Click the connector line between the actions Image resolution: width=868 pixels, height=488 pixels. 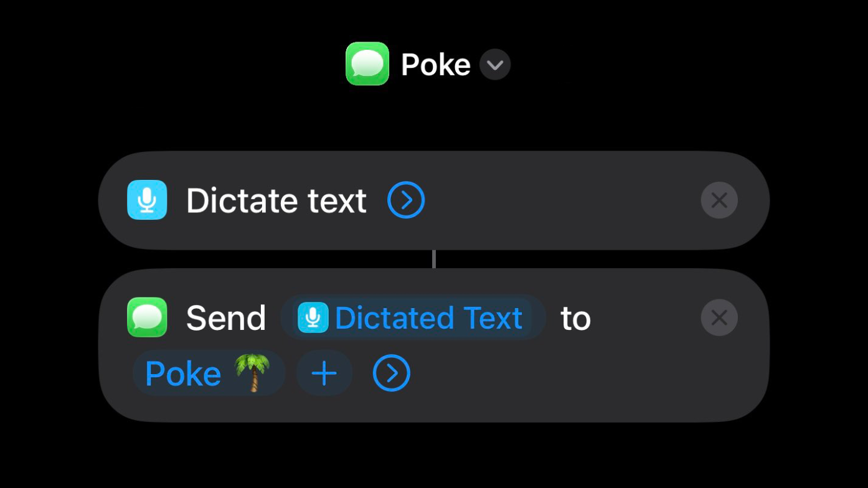[434, 259]
